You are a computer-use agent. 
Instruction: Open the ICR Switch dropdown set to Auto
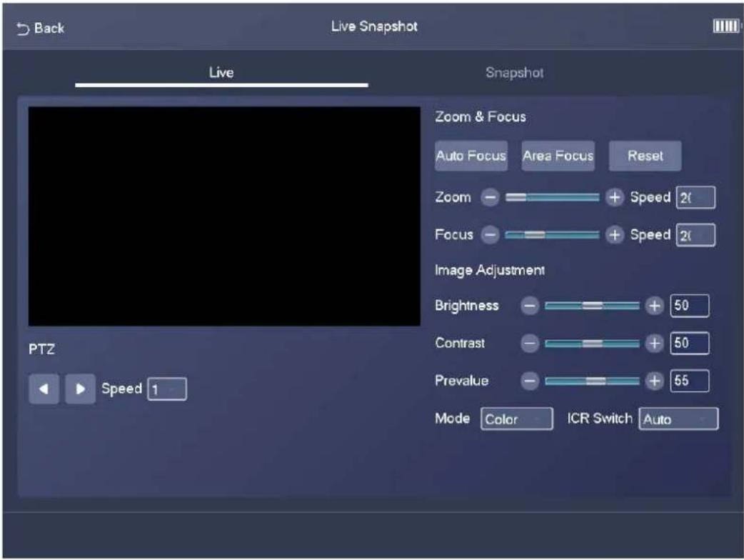click(x=678, y=419)
